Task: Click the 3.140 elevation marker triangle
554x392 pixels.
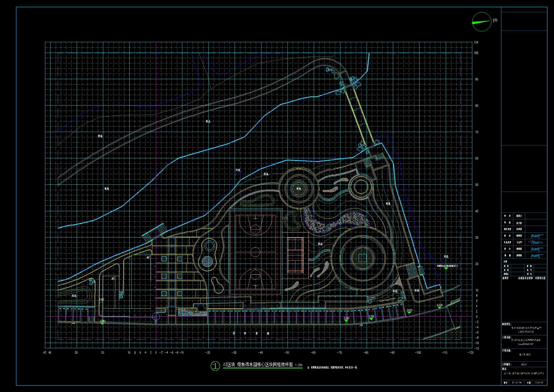Action: (346, 321)
